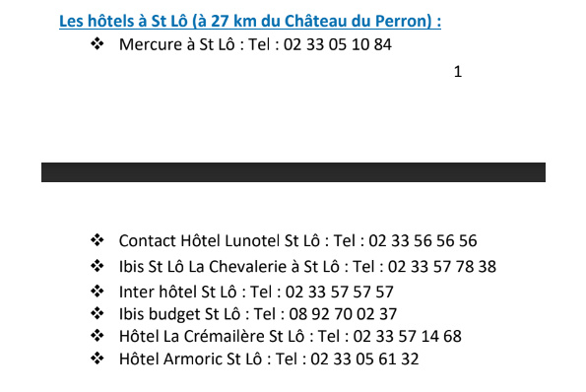
Task: Click the Hôtel La Crémailère St Lô text
Action: [x=212, y=336]
